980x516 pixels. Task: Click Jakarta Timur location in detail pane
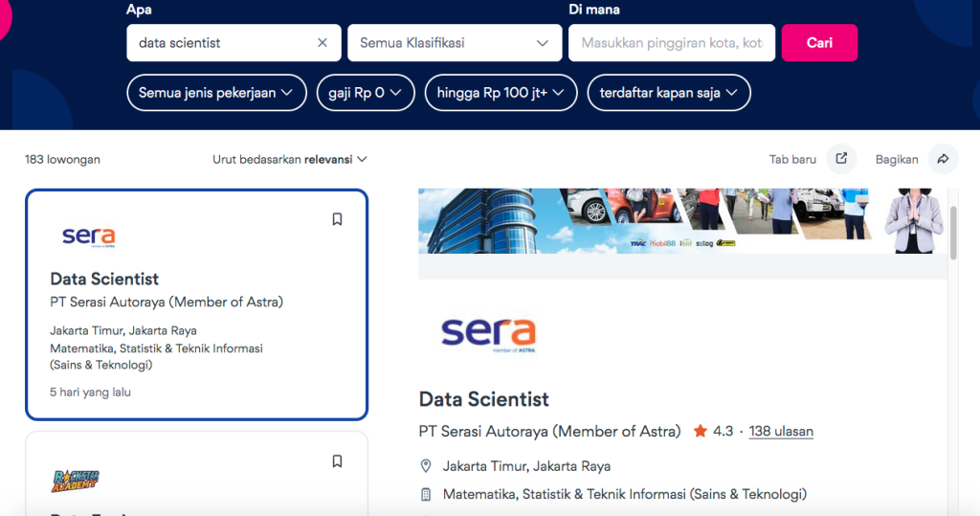coord(526,466)
